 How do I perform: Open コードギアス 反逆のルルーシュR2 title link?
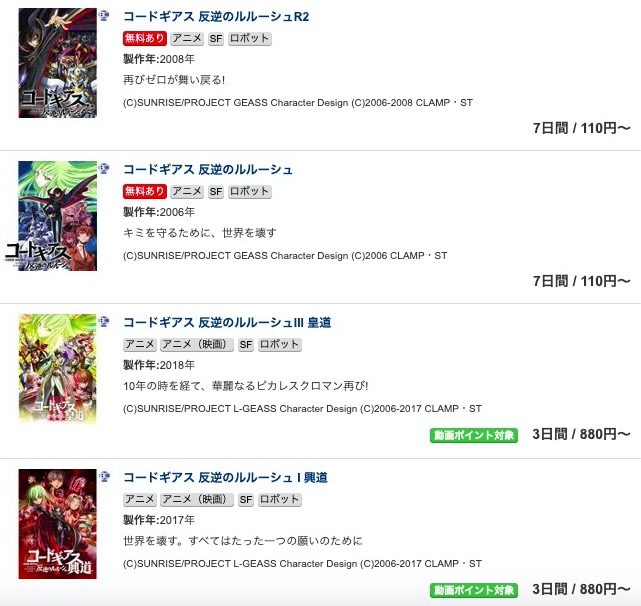click(x=216, y=16)
